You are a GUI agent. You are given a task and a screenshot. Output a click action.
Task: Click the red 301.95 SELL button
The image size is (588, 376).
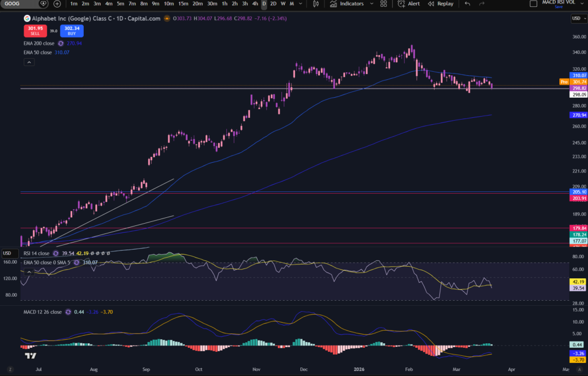(35, 31)
